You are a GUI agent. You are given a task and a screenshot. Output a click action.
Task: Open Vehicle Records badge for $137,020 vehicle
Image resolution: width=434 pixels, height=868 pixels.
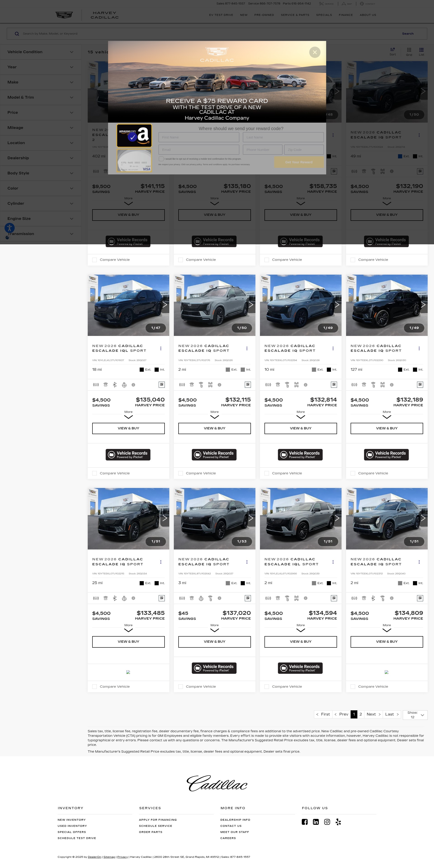pos(214,668)
